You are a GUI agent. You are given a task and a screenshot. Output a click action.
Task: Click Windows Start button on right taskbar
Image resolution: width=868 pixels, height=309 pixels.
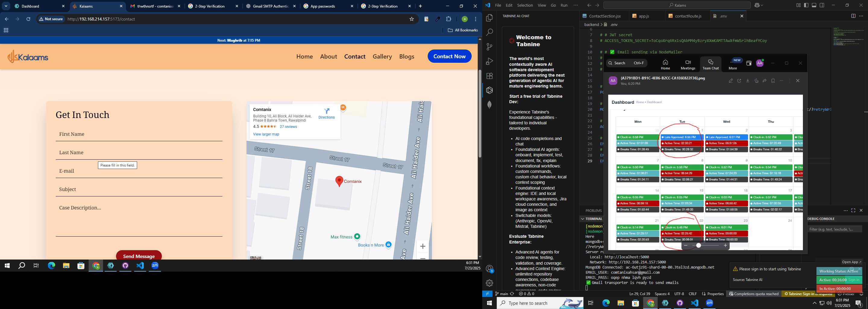pyautogui.click(x=489, y=303)
